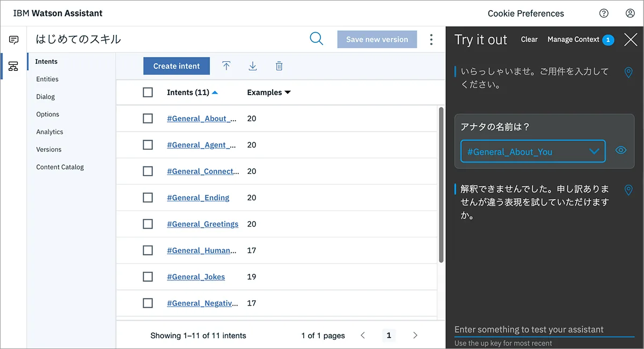This screenshot has width=644, height=349.
Task: Open the user profile icon
Action: point(630,13)
